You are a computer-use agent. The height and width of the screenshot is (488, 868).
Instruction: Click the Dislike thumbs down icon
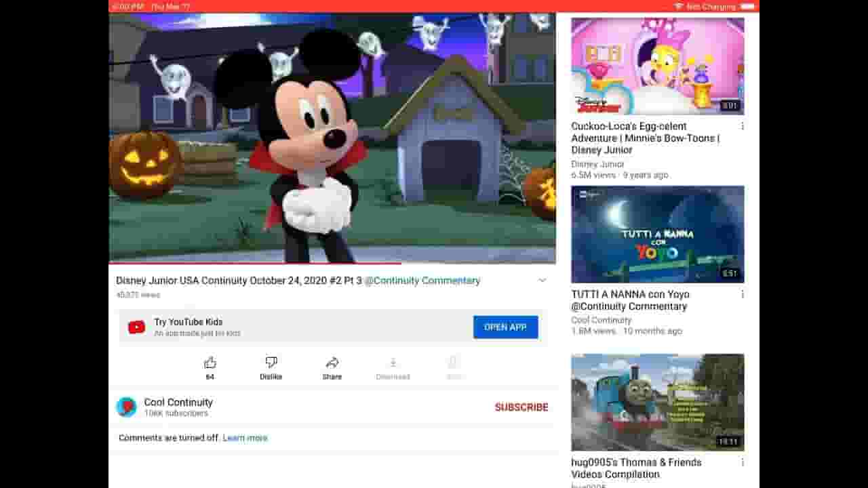pos(271,363)
